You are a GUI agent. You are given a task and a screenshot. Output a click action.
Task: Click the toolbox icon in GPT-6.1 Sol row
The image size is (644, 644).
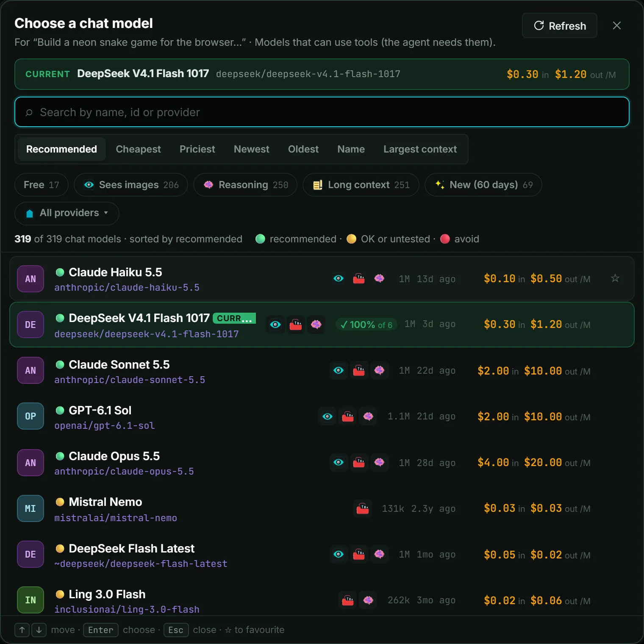pyautogui.click(x=348, y=416)
